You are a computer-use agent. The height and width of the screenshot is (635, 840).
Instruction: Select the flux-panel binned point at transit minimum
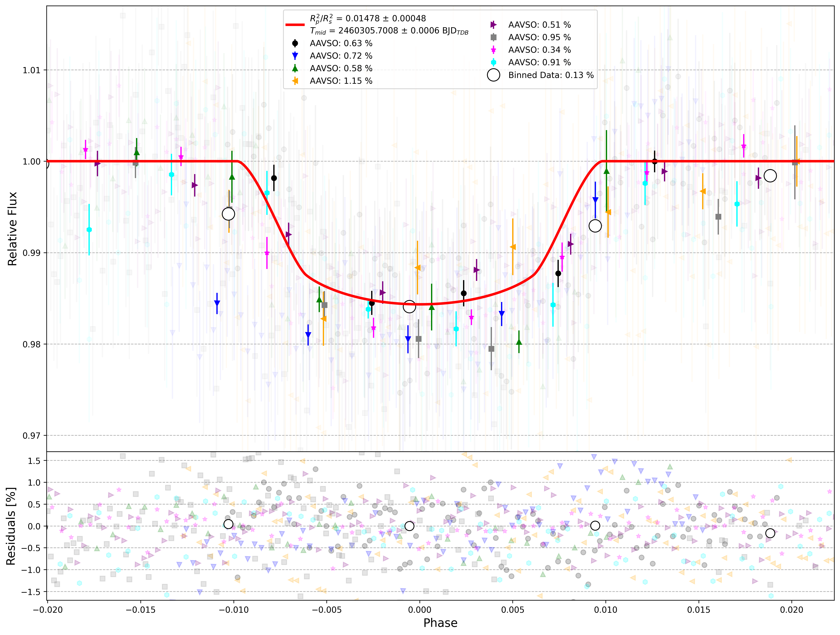point(409,306)
